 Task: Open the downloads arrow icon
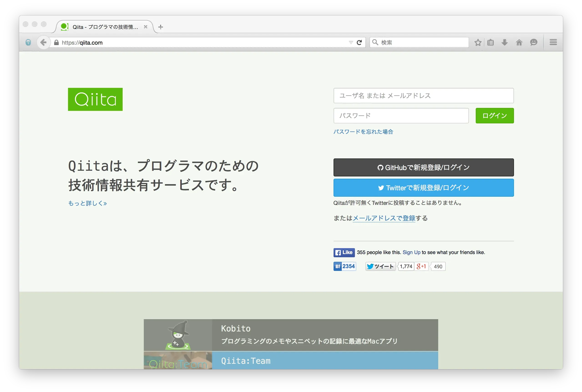tap(505, 43)
